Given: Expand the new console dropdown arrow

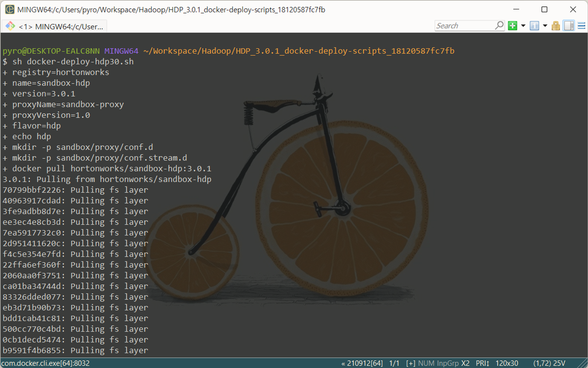Looking at the screenshot, I should (x=523, y=26).
